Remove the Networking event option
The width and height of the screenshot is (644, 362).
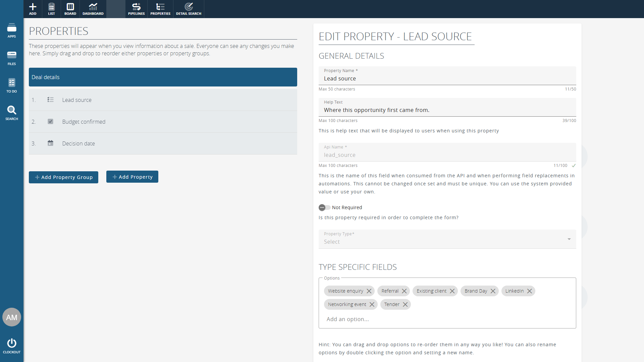372,304
